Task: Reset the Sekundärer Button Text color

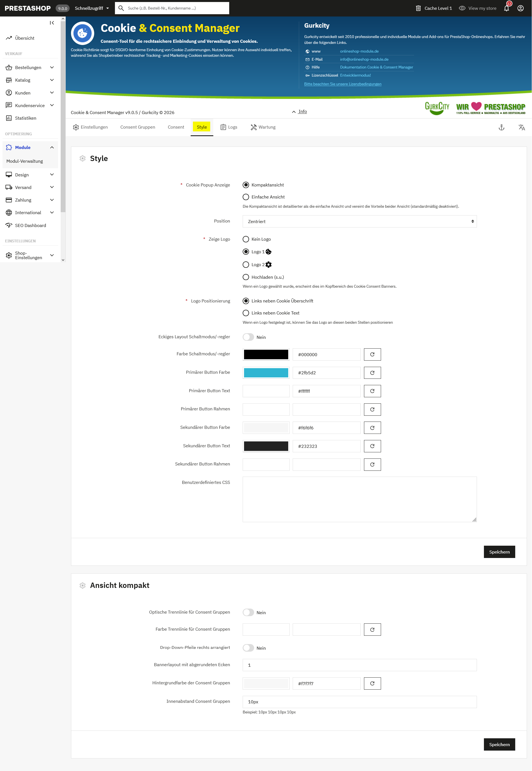Action: 372,446
